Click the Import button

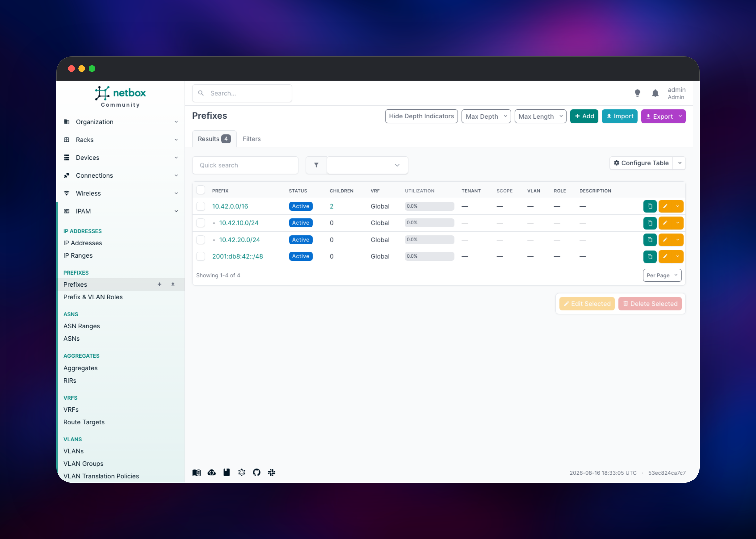click(619, 116)
